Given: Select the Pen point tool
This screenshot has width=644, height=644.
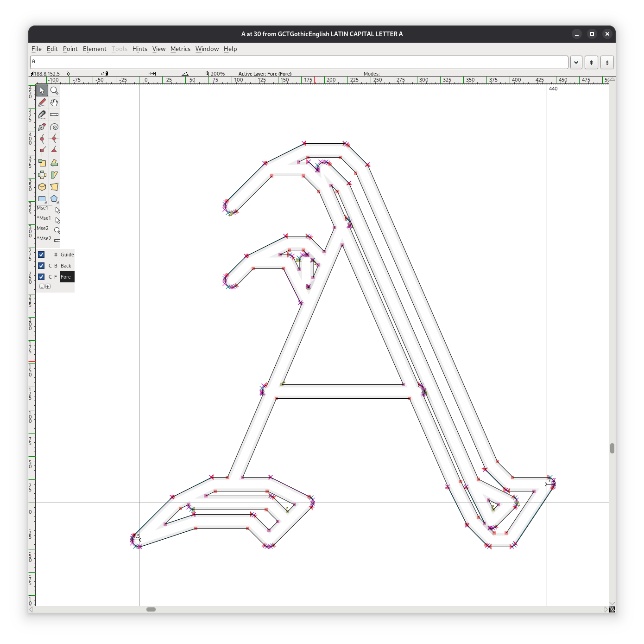Looking at the screenshot, I should [42, 127].
